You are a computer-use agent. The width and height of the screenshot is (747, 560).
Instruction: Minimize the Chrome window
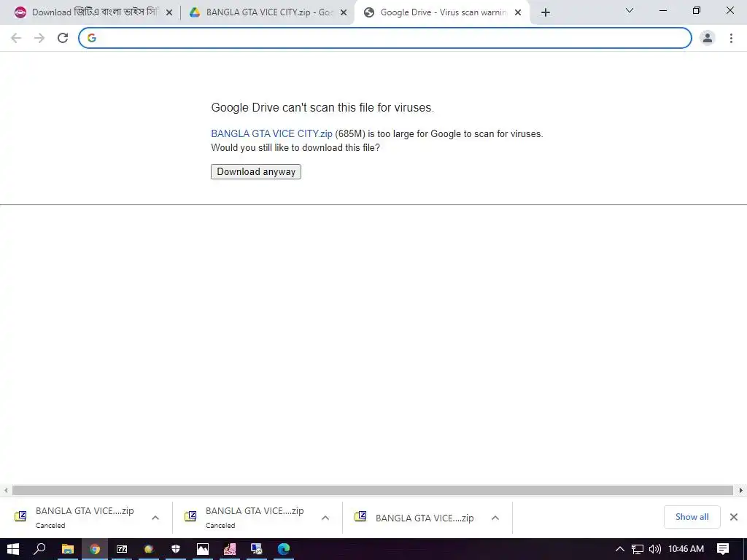pyautogui.click(x=662, y=10)
